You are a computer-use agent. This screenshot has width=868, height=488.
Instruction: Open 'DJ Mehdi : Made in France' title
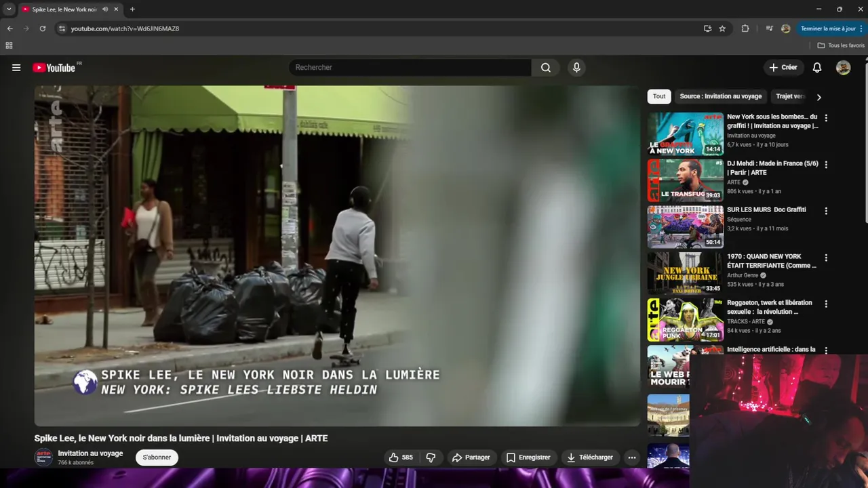pos(772,168)
